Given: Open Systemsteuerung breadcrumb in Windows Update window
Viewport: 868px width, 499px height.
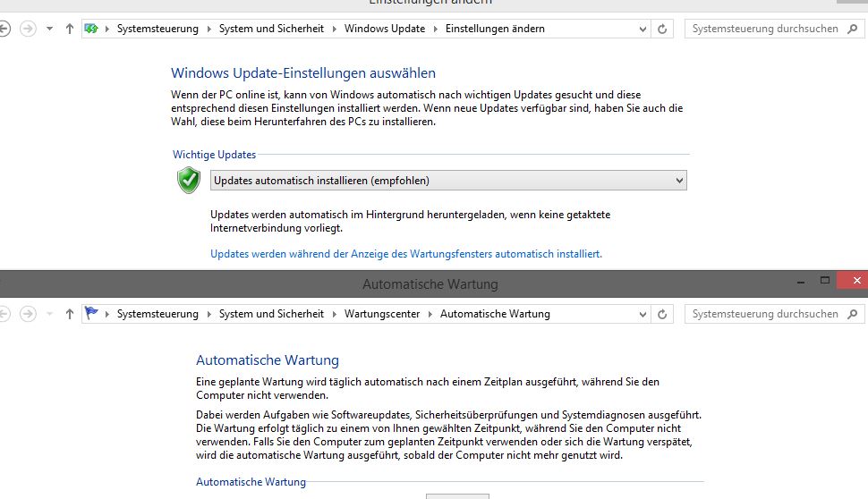Looking at the screenshot, I should [157, 29].
